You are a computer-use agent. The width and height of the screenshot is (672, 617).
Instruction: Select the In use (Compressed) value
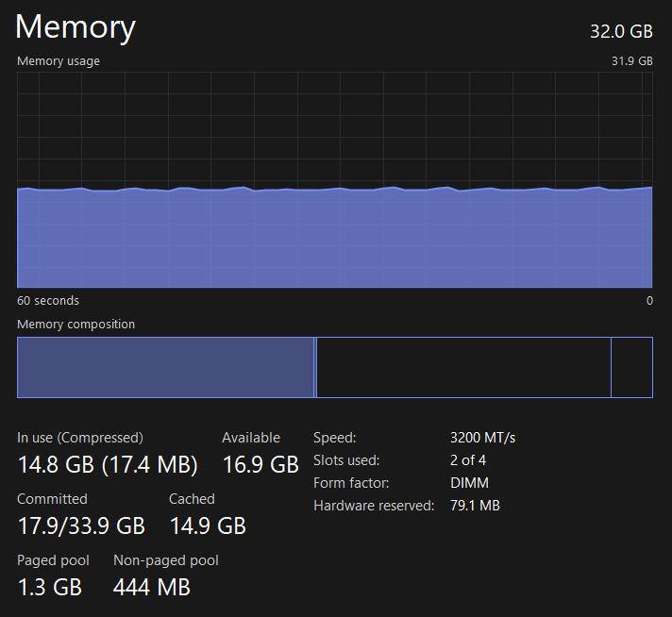tap(108, 465)
